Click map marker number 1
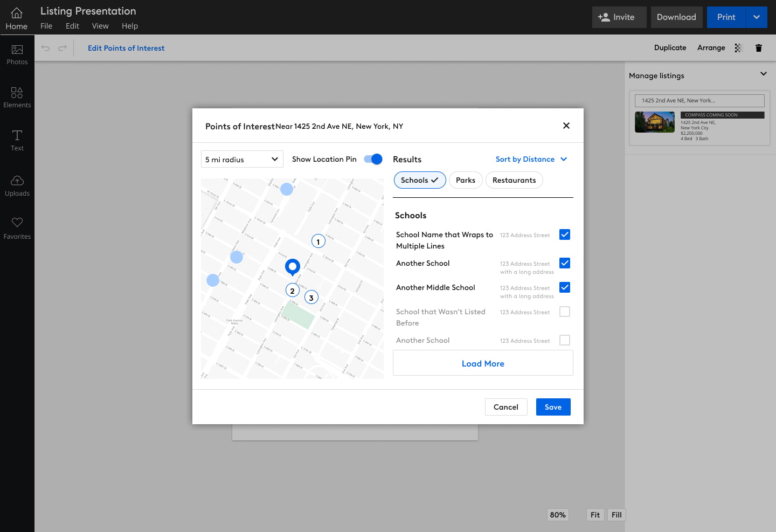776x532 pixels. coord(318,241)
